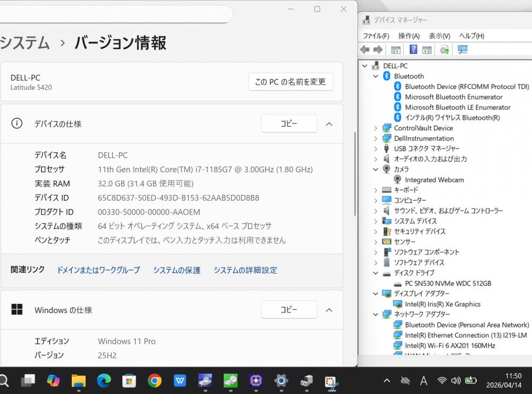Click the この PC の名前を変更 button
This screenshot has width=532, height=394.
tap(290, 82)
